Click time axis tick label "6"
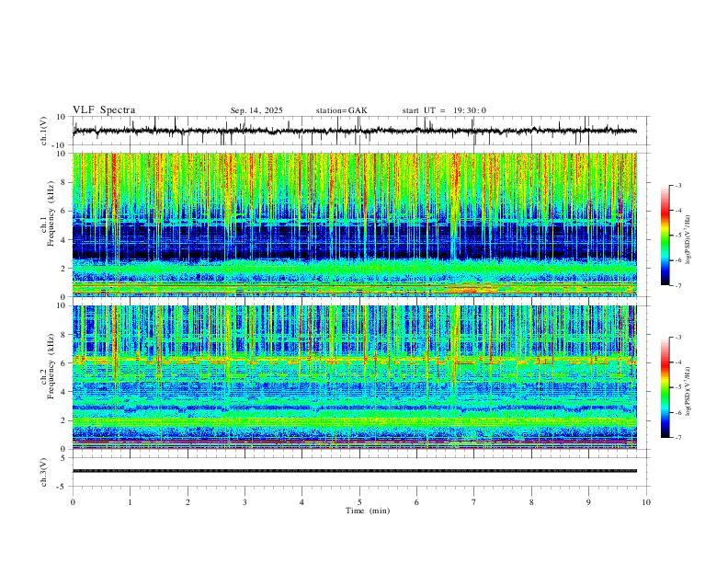This screenshot has height=563, width=728. click(x=416, y=502)
